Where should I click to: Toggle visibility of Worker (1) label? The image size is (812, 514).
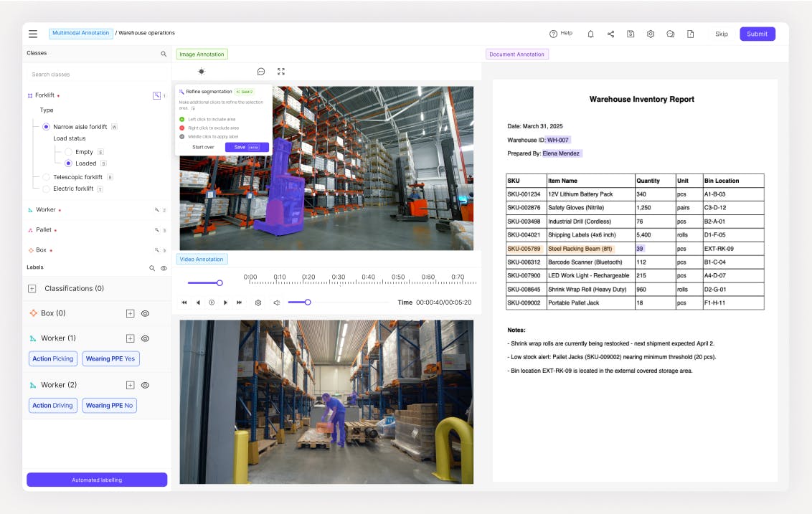point(145,338)
